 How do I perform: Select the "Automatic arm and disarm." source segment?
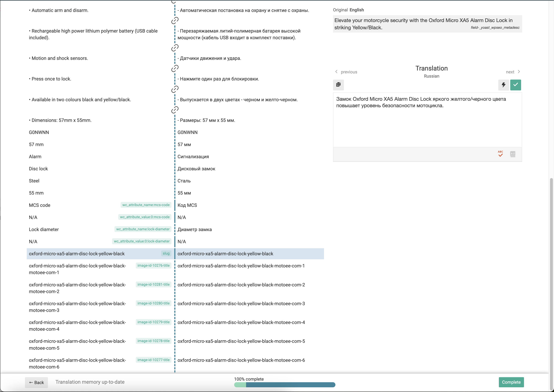coord(59,10)
